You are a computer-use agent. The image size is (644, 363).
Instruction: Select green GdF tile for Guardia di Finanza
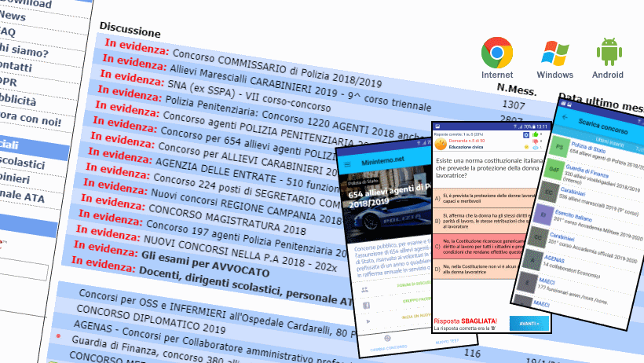pos(553,169)
